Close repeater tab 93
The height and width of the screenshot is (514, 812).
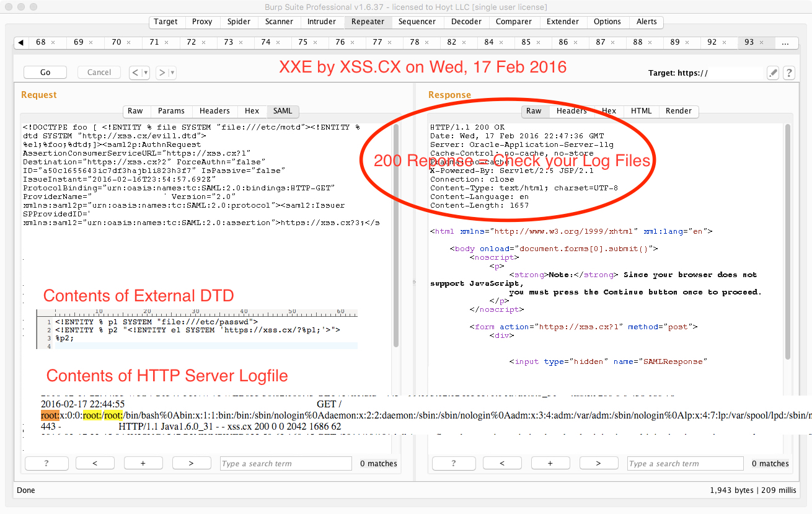(762, 43)
